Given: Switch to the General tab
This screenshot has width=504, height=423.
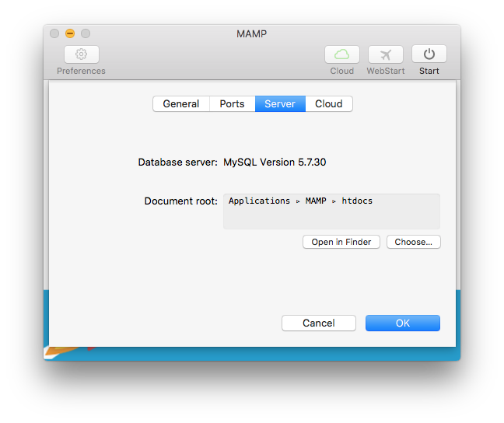Looking at the screenshot, I should (180, 104).
